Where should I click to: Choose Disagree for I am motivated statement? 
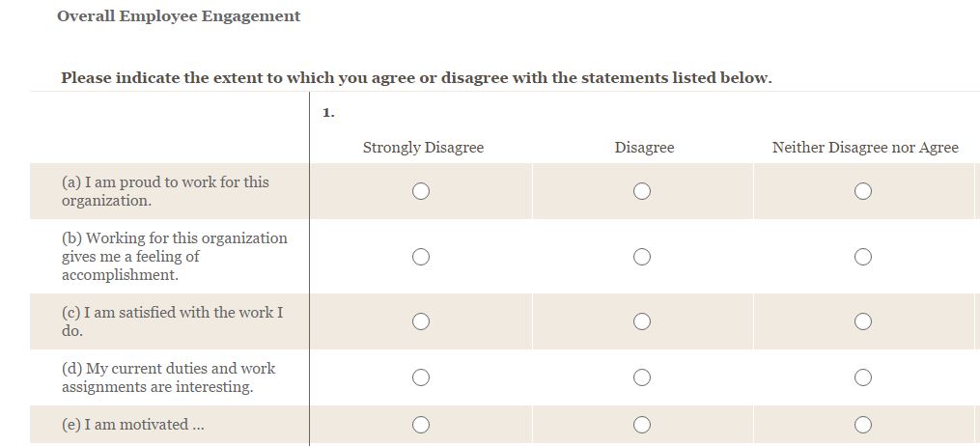click(642, 425)
